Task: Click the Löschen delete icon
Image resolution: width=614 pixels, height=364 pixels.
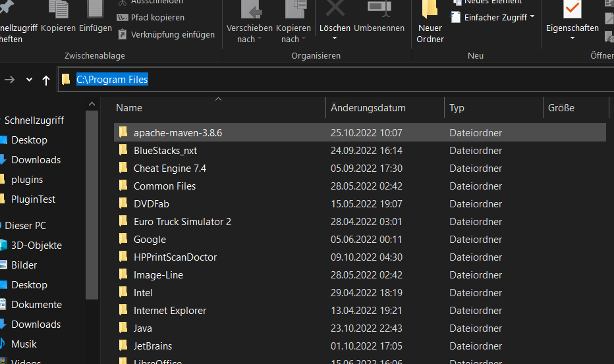Action: [x=335, y=9]
